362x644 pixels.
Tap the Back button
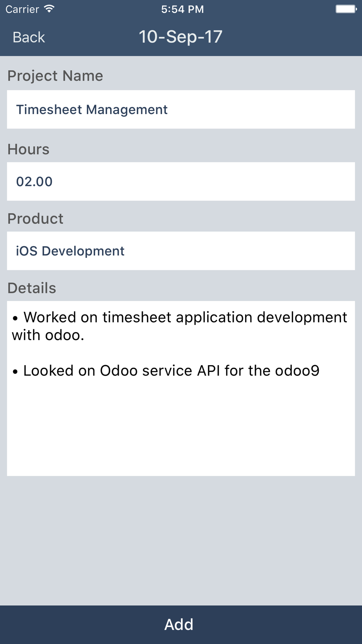[29, 37]
